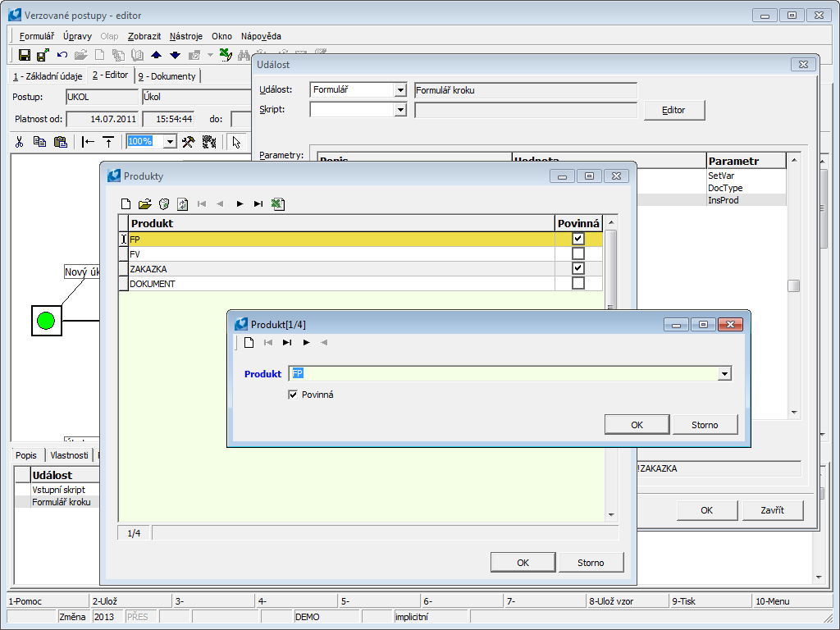
Task: Click OK in the Produkty window
Action: [x=523, y=563]
